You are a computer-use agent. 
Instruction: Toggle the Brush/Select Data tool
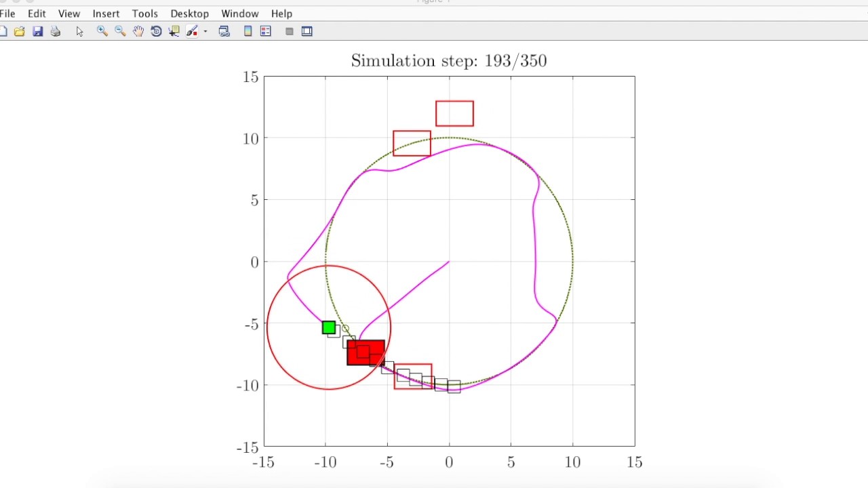[192, 31]
